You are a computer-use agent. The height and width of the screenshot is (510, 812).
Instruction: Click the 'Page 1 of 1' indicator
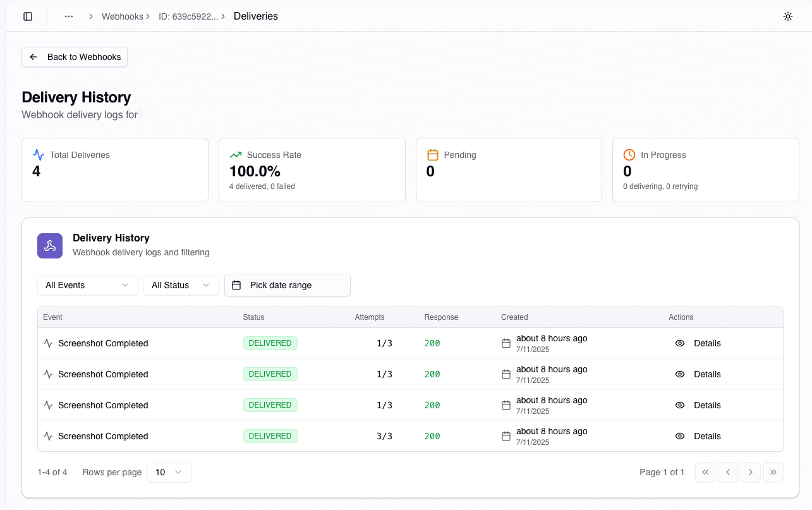click(662, 472)
